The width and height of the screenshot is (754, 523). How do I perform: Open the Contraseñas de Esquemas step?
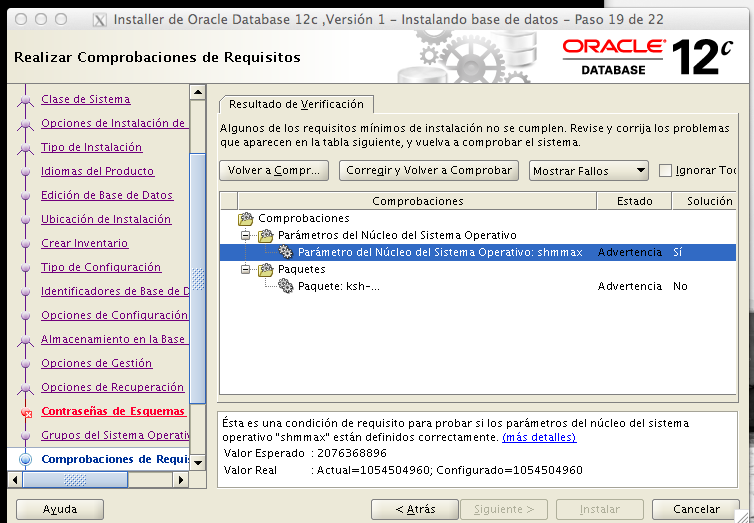(113, 412)
